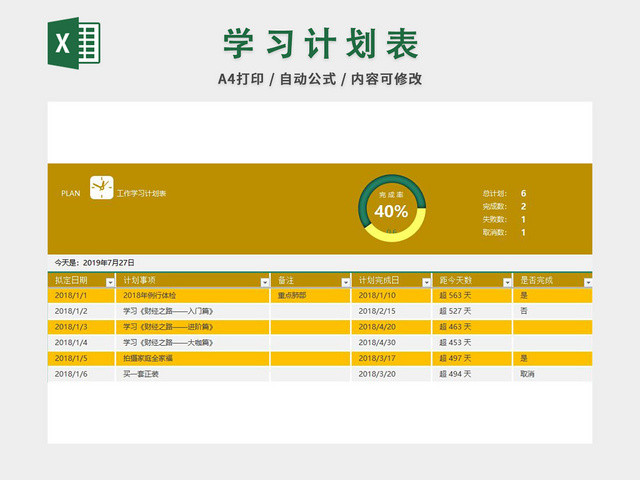This screenshot has width=640, height=480.
Task: Select date cell 2018/1/5
Action: (81, 358)
